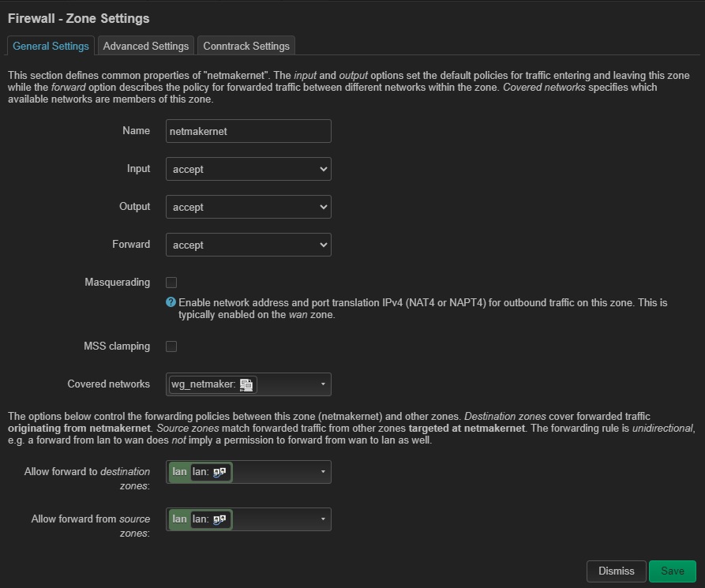Image resolution: width=705 pixels, height=588 pixels.
Task: Switch to the Advanced Settings tab
Action: [x=146, y=46]
